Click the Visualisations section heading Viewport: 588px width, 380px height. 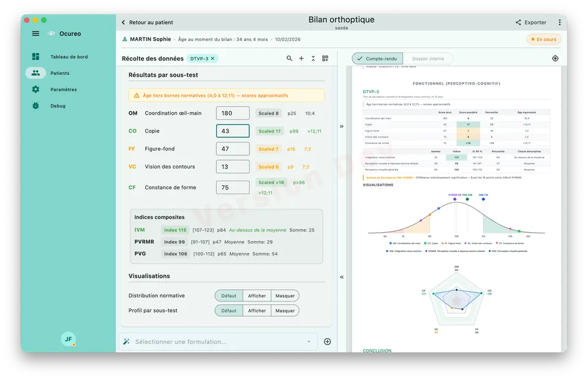[x=149, y=276]
